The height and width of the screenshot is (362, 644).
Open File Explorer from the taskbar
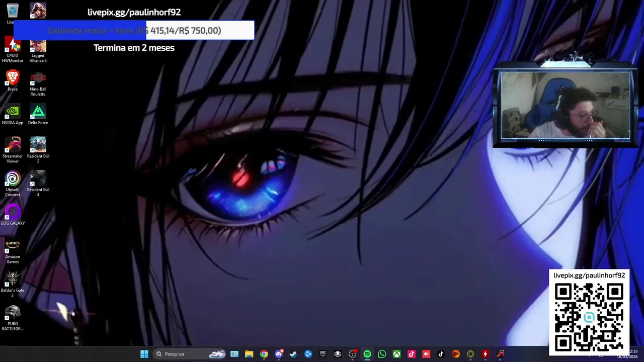[x=249, y=354]
